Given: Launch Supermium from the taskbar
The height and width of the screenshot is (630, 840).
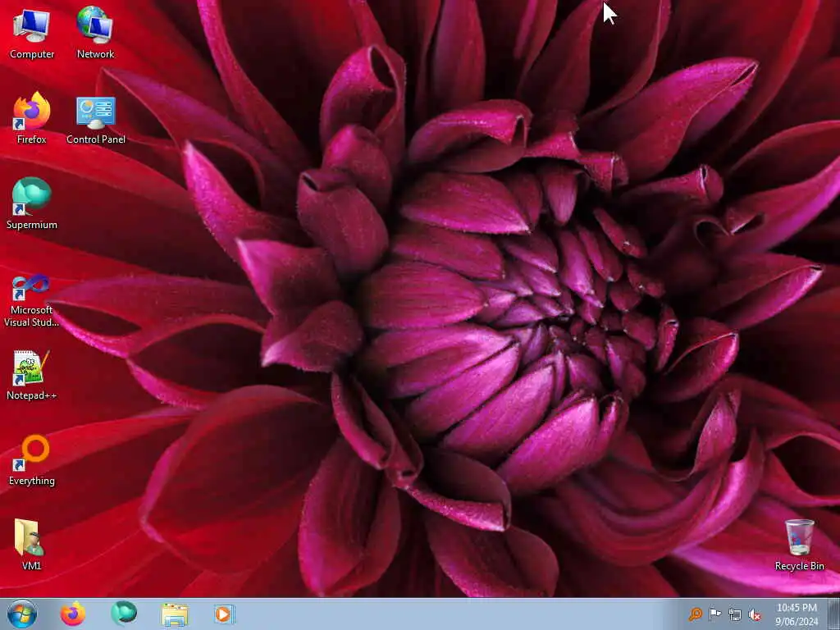Looking at the screenshot, I should [x=124, y=614].
